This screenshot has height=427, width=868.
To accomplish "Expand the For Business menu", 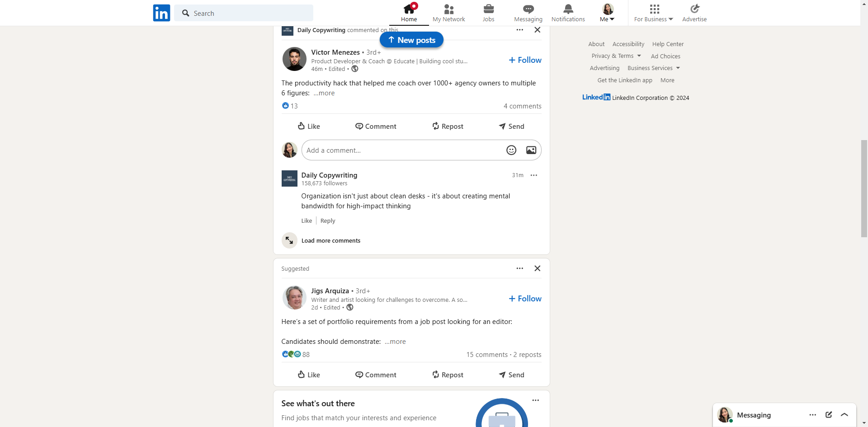I will (654, 13).
